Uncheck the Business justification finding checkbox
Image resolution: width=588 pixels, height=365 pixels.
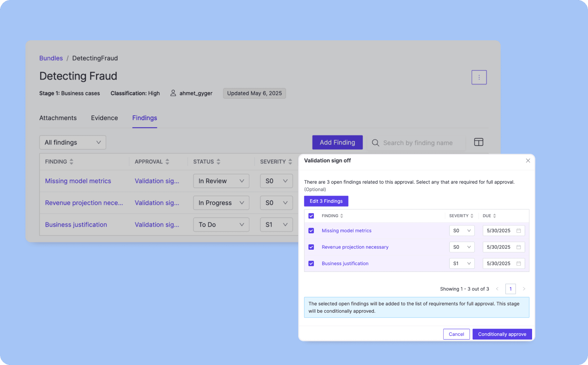[311, 263]
